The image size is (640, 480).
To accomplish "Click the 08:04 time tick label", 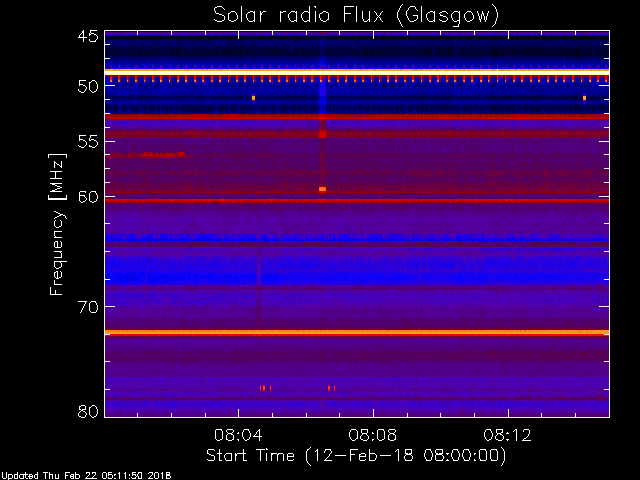I will 238,435.
